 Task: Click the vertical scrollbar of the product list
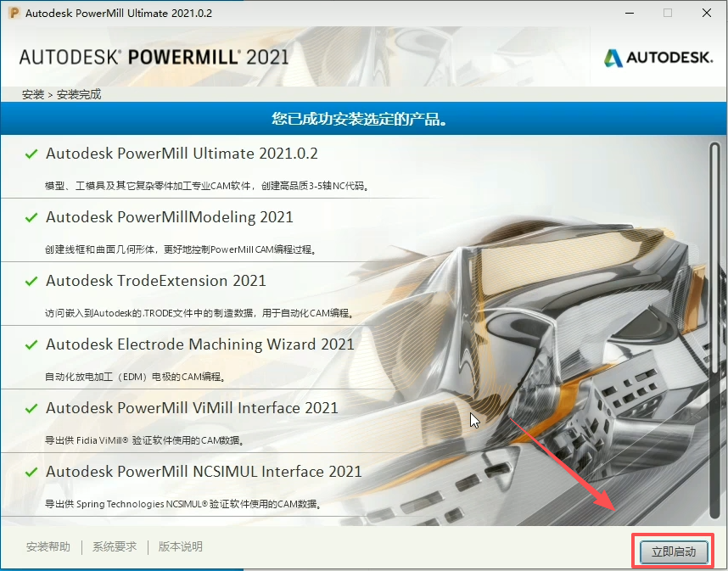714,322
